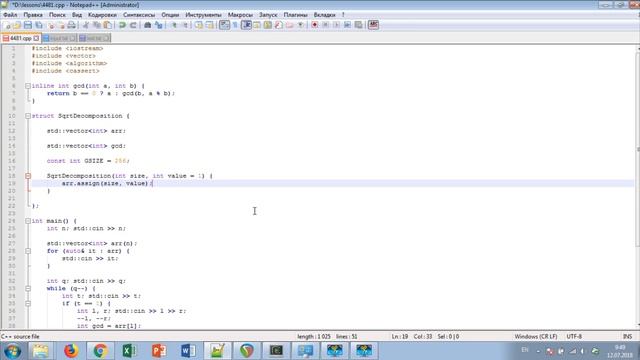Click Windows (CR LF) in status bar
This screenshot has width=640, height=360.
click(536, 336)
